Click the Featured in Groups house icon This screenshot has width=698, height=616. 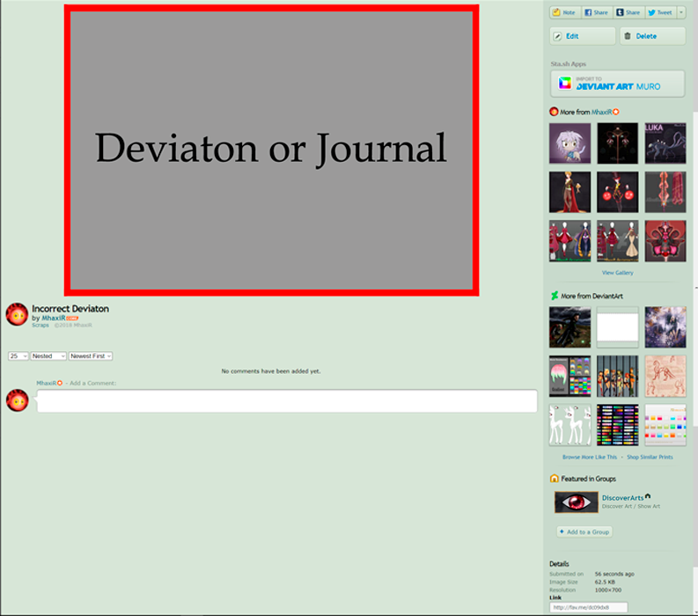pos(555,479)
